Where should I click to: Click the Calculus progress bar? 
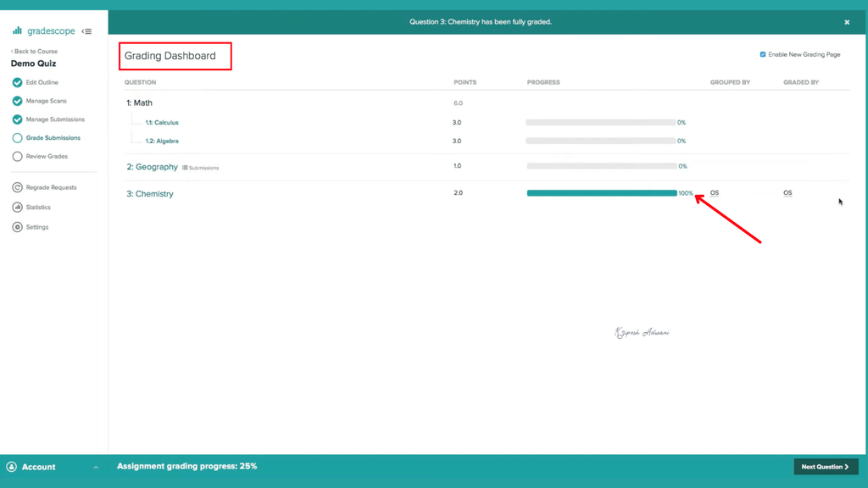click(601, 122)
